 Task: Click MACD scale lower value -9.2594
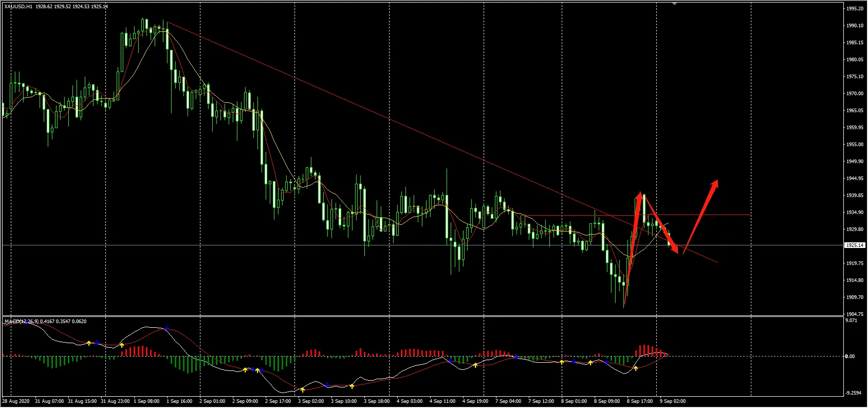pyautogui.click(x=853, y=393)
